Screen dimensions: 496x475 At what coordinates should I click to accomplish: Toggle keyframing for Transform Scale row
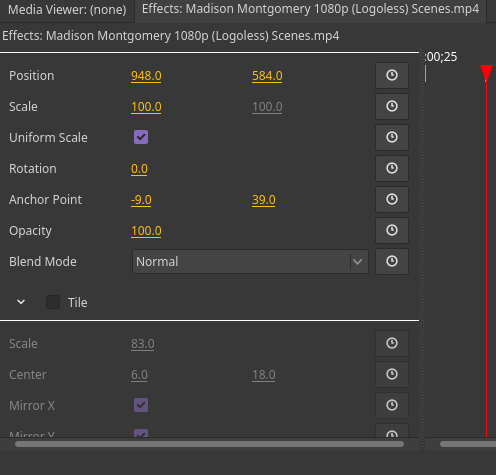[x=392, y=106]
